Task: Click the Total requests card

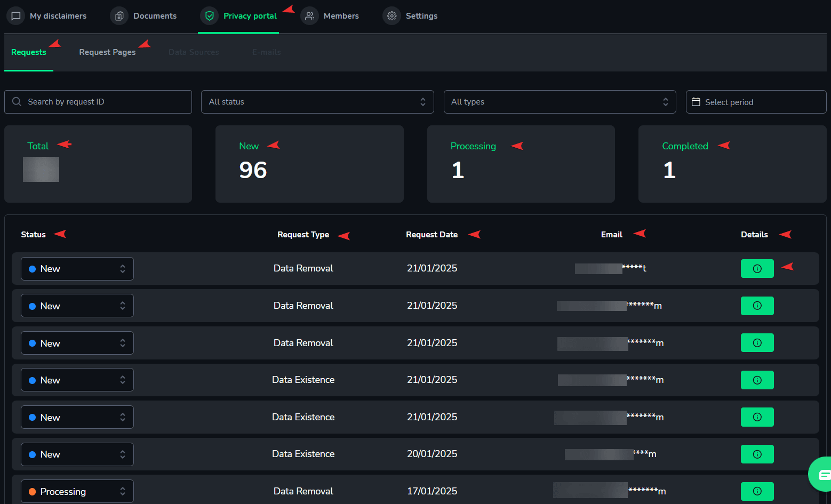Action: (98, 164)
